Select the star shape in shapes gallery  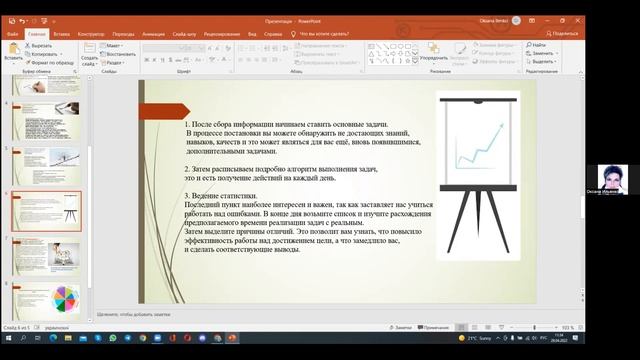tap(407, 61)
